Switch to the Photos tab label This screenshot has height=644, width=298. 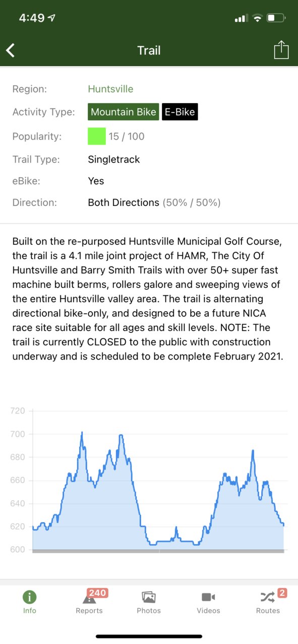pos(149,611)
